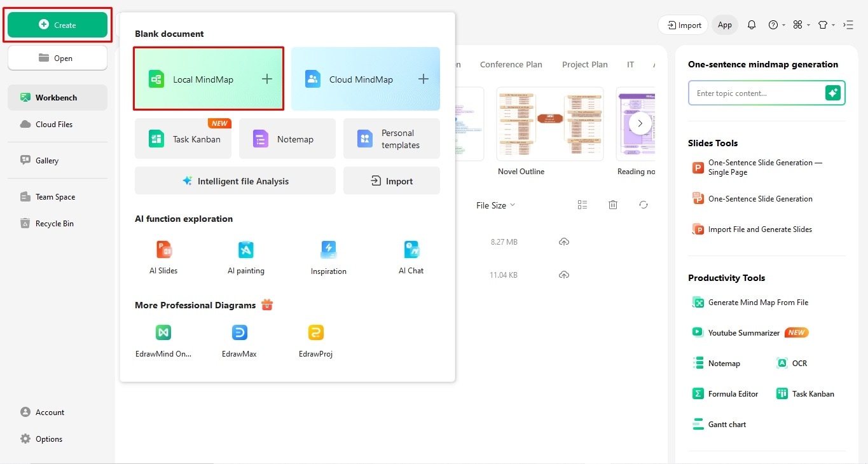Launch AI Slides function
This screenshot has width=868, height=464.
(x=164, y=257)
